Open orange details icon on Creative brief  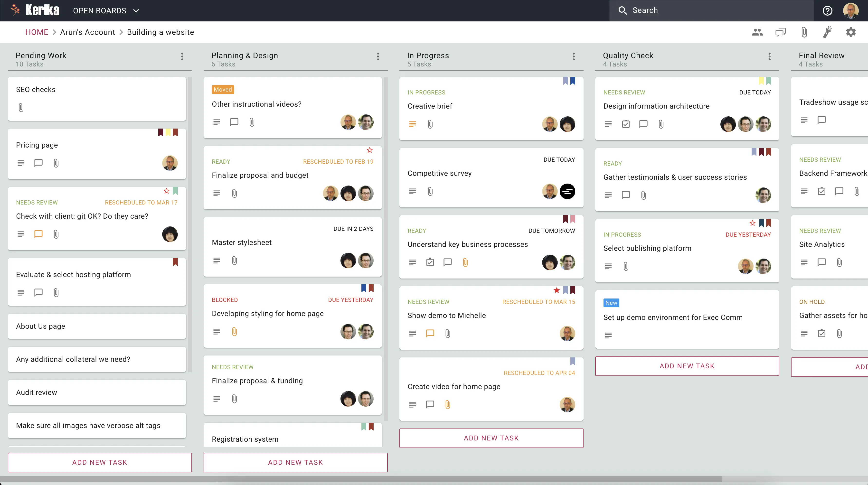click(x=412, y=124)
